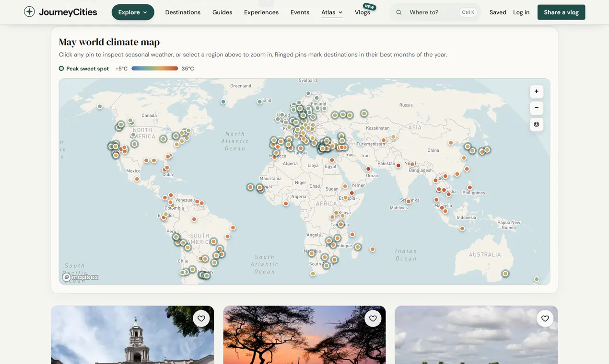This screenshot has height=364, width=609.
Task: View Saved items
Action: [x=498, y=12]
